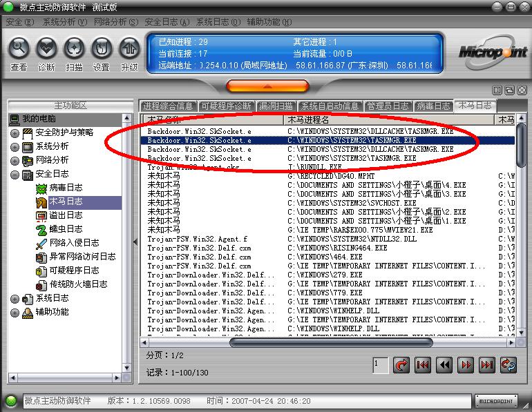The image size is (532, 412).
Task: Click the page number input field
Action: click(380, 365)
